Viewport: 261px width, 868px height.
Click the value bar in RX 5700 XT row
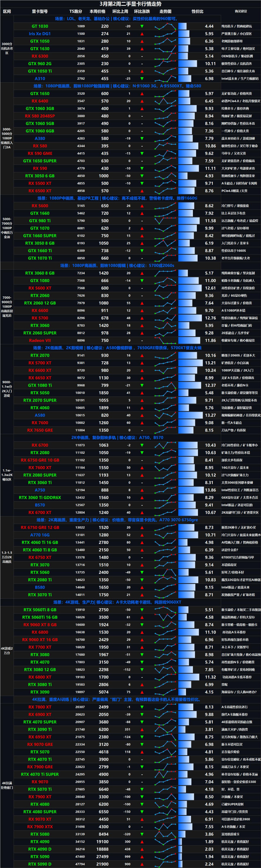click(x=190, y=363)
